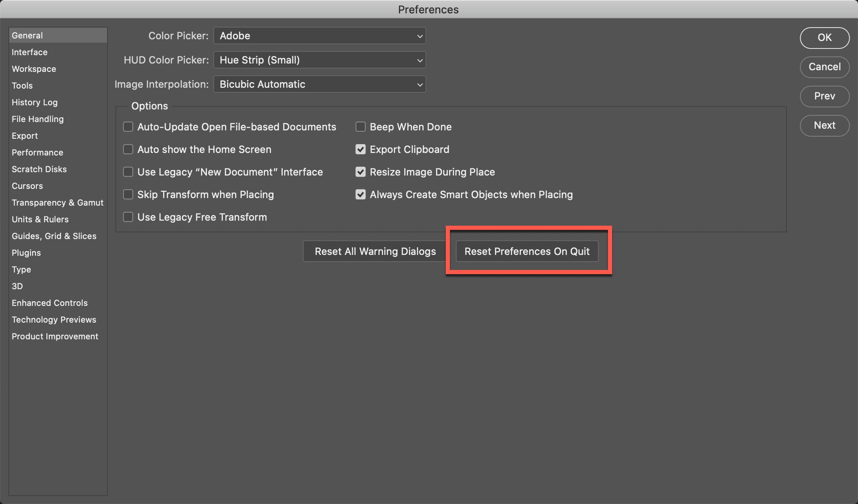Select Performance in the sidebar

click(x=37, y=153)
